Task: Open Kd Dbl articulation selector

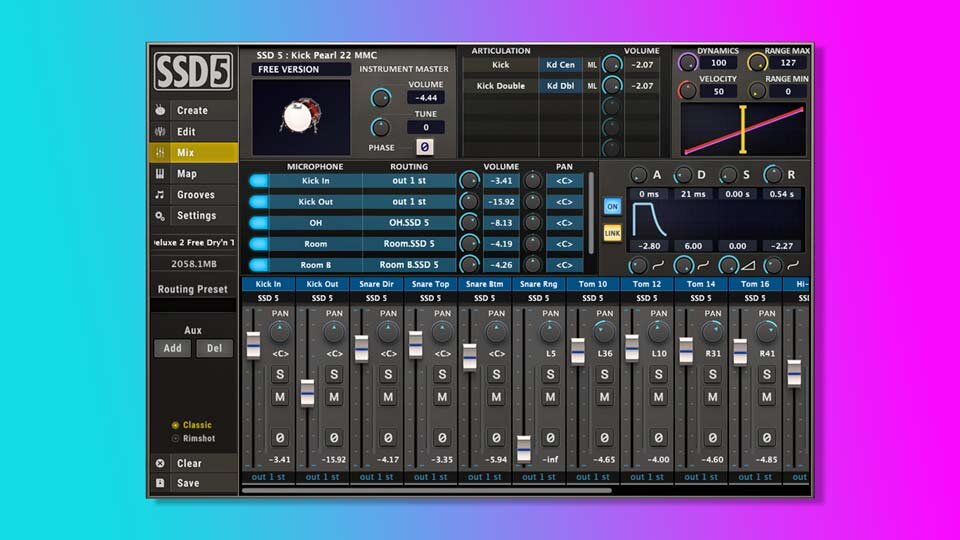Action: point(560,86)
